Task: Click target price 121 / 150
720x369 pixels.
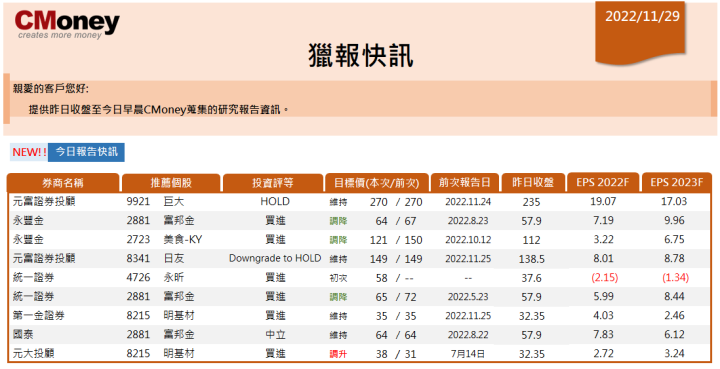Action: [396, 240]
